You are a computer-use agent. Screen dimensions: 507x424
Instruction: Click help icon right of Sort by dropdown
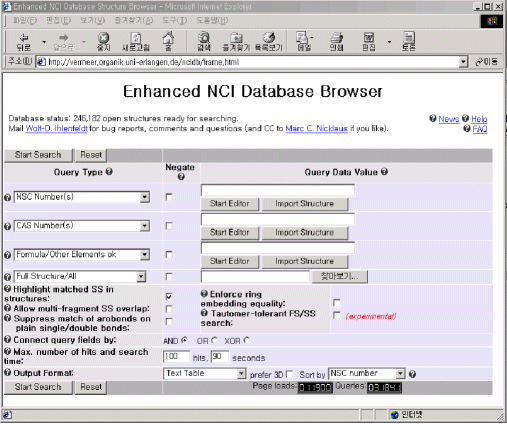point(412,374)
